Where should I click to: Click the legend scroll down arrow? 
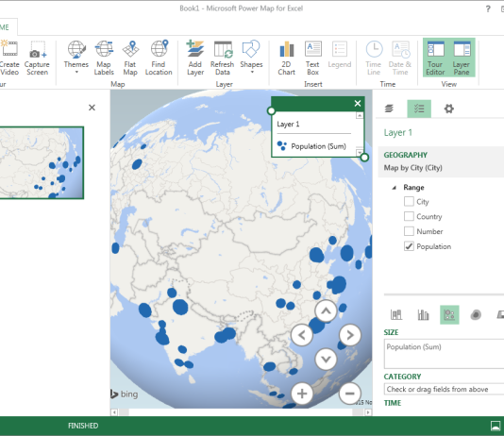point(360,152)
